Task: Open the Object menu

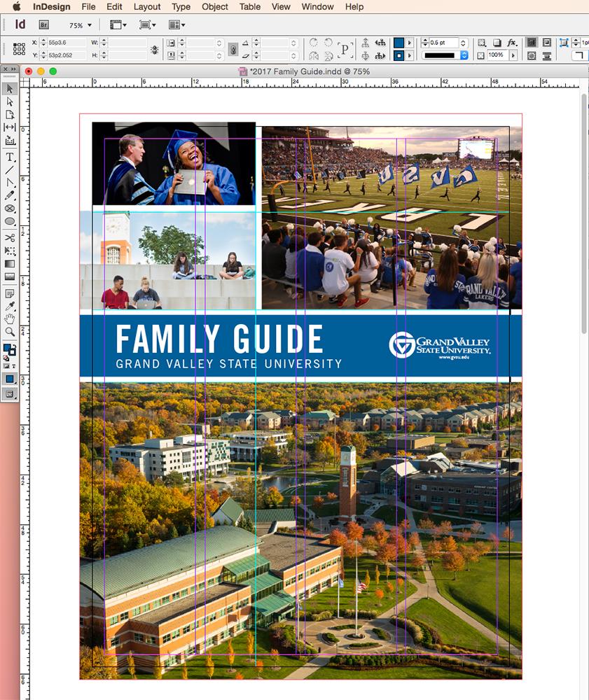Action: point(215,6)
